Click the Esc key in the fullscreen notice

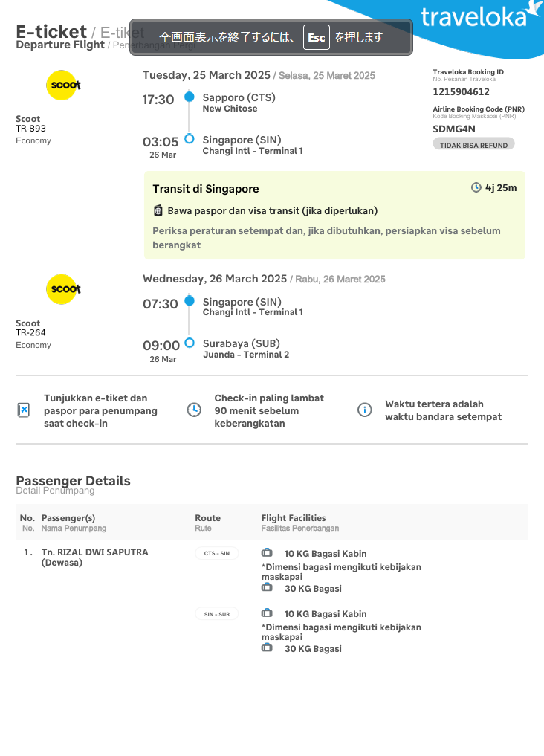point(316,37)
